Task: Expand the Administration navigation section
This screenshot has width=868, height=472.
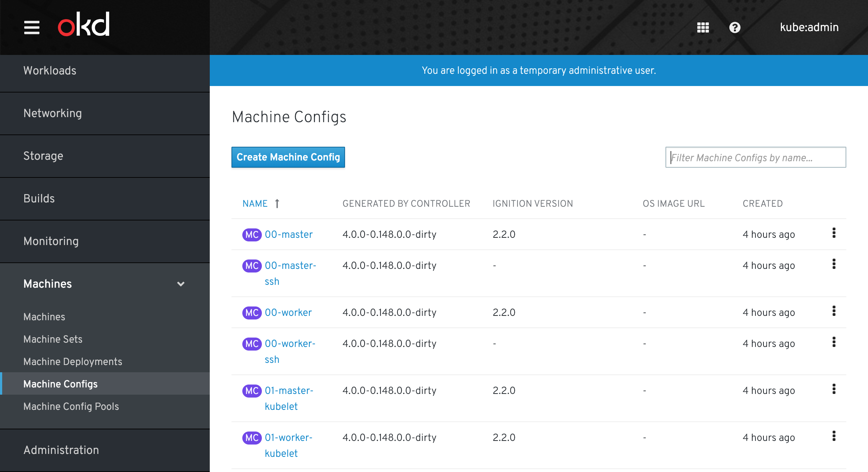Action: point(61,450)
